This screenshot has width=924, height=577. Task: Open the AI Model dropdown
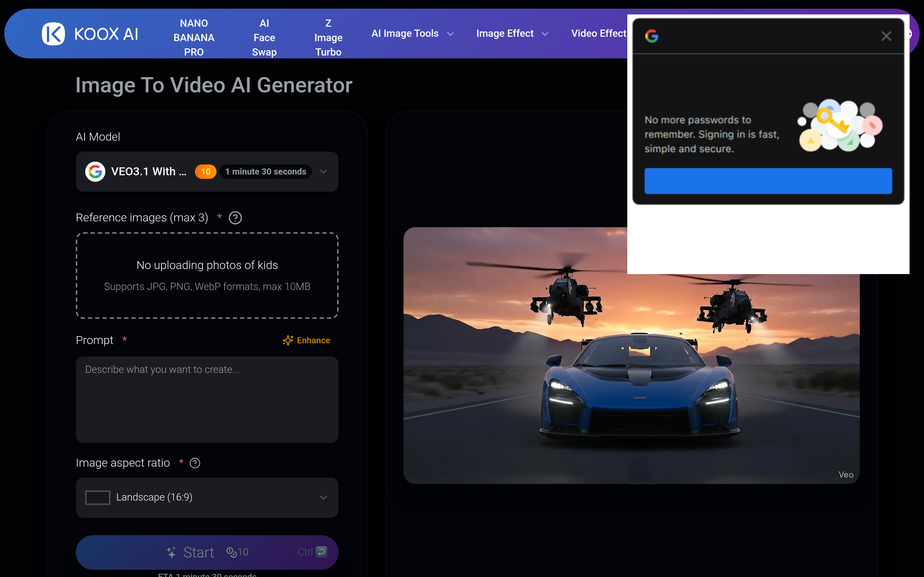323,172
